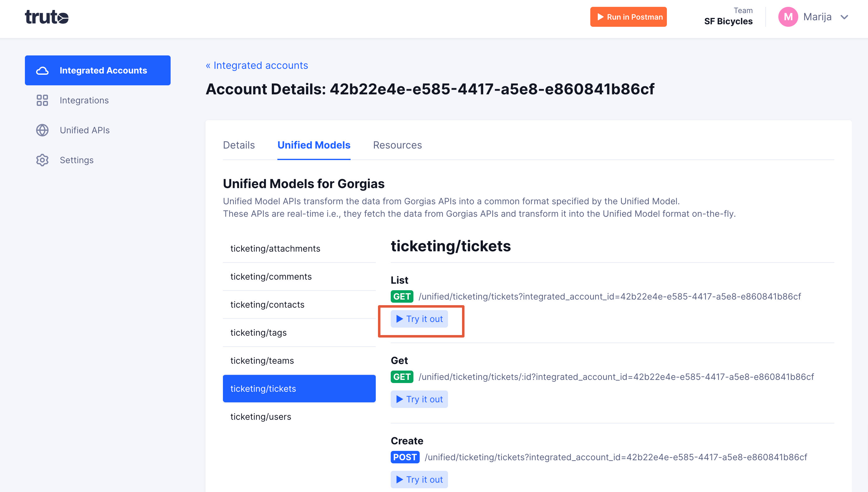This screenshot has height=492, width=868.
Task: Try out the List tickets endpoint
Action: coord(419,319)
